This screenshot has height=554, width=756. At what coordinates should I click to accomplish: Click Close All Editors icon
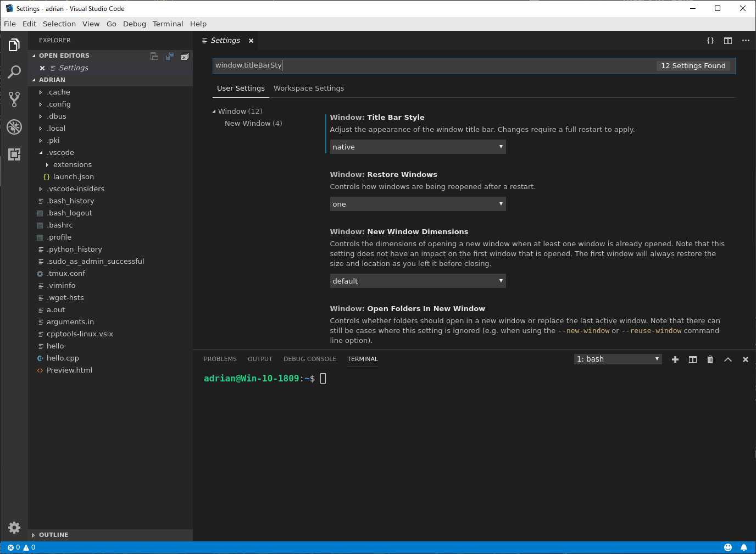pyautogui.click(x=185, y=56)
